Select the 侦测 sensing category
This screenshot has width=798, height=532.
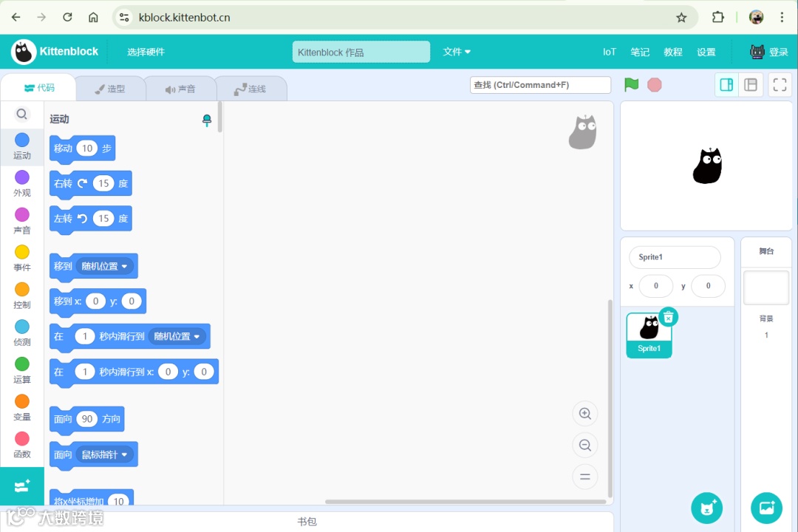click(22, 333)
